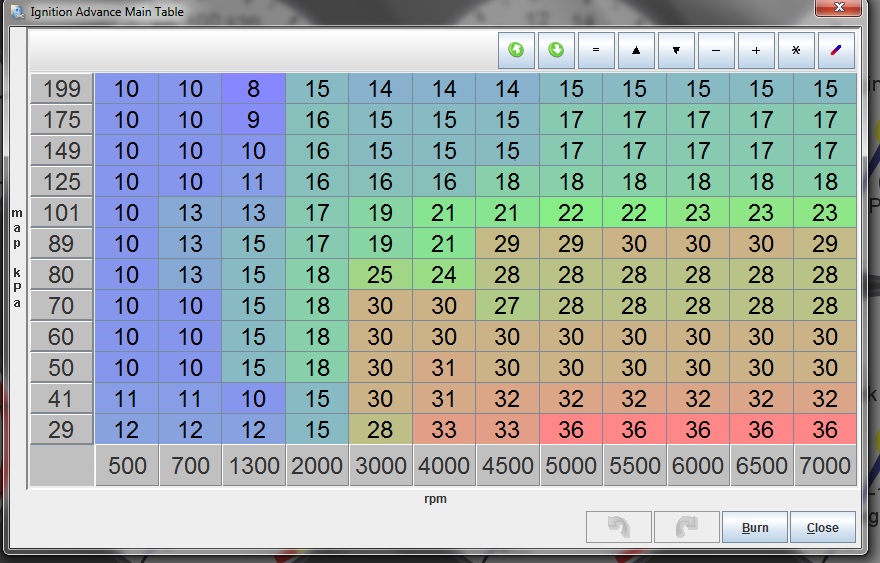This screenshot has width=880, height=563.
Task: Select cell 32 at 41 kPa, 4500 rpm
Action: [x=507, y=399]
